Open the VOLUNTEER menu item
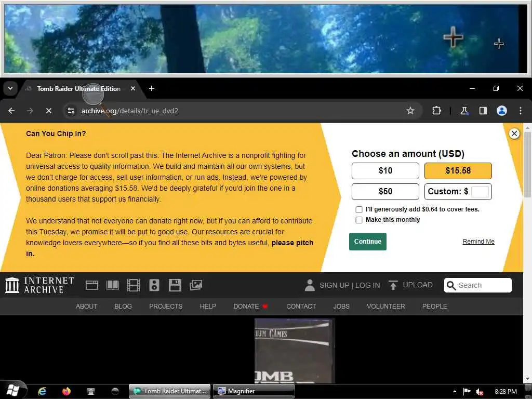Viewport: 532px width, 399px height. tap(386, 307)
